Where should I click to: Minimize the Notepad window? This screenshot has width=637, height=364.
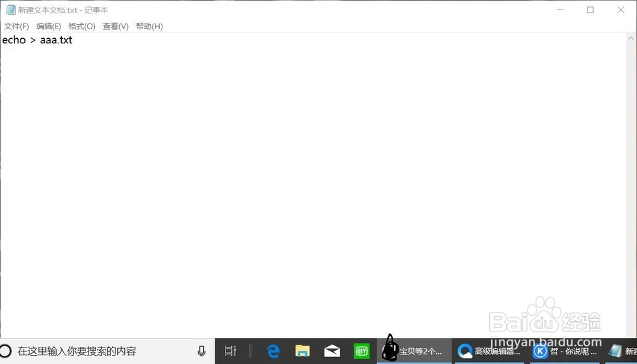(560, 10)
